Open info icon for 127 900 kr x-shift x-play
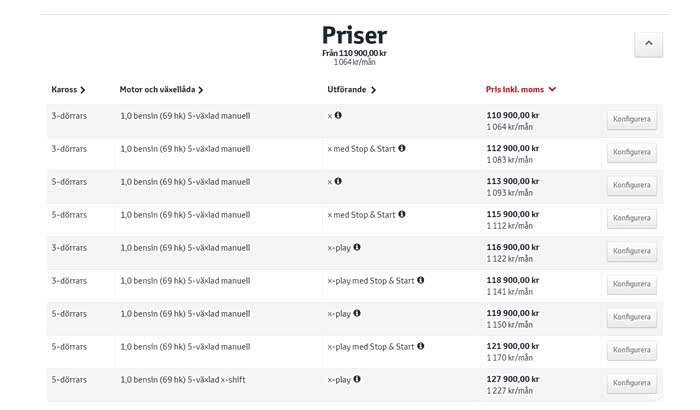The height and width of the screenshot is (410, 700). click(x=357, y=379)
